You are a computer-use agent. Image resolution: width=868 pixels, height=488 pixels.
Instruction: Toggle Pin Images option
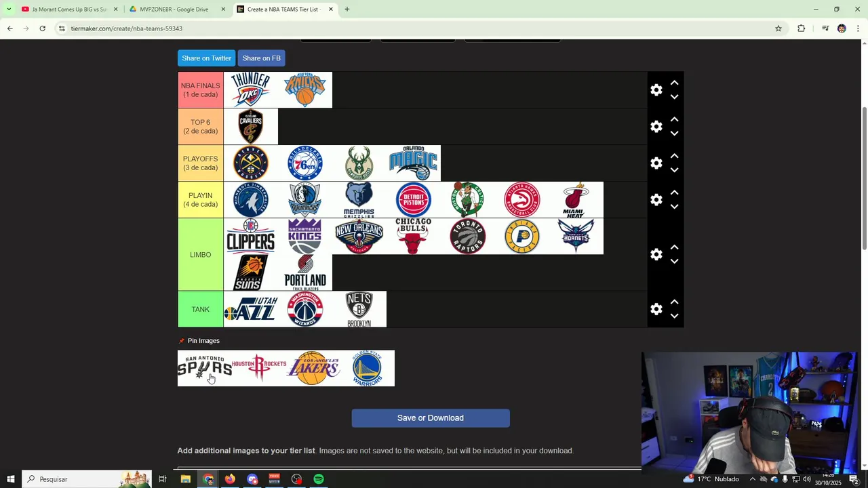click(199, 341)
